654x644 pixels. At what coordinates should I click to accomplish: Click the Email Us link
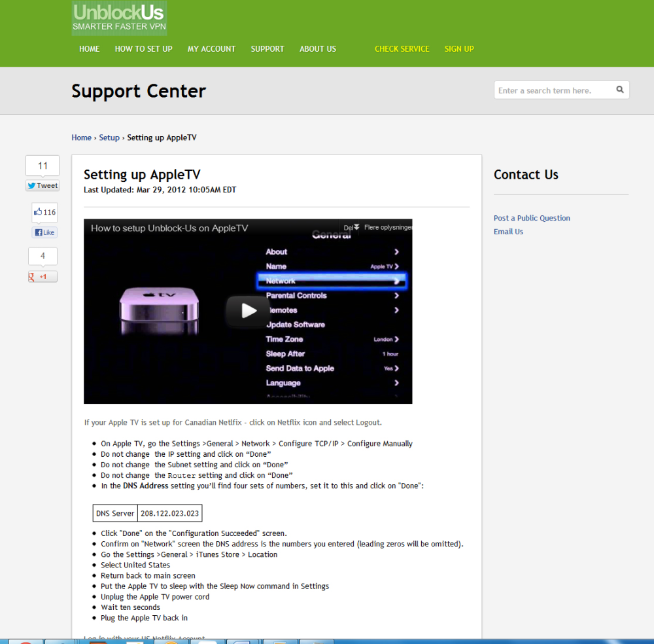pyautogui.click(x=508, y=232)
